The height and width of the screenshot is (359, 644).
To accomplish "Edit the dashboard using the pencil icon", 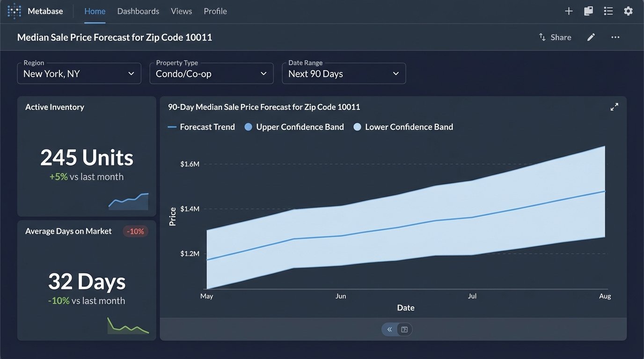I will coord(591,37).
